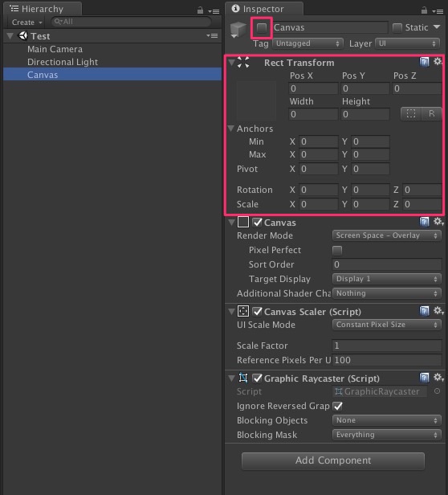
Task: Toggle blueprint mode in Rect Transform
Action: tap(411, 113)
